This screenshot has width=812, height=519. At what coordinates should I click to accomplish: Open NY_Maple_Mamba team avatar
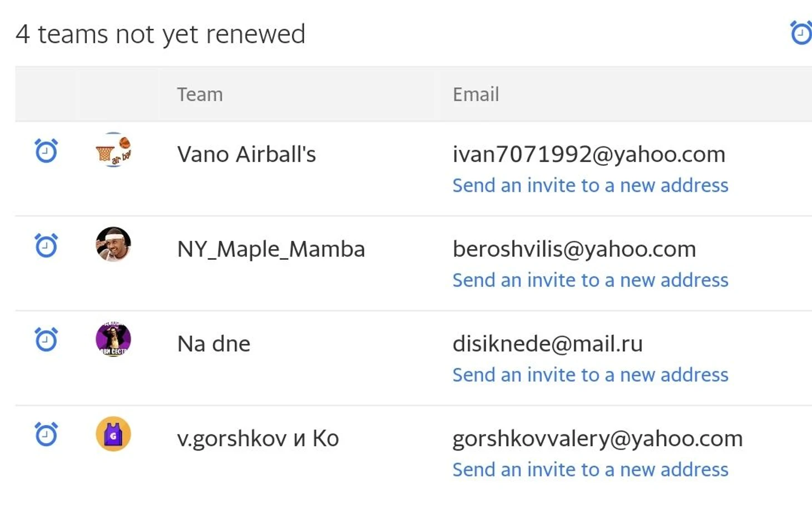click(x=113, y=244)
